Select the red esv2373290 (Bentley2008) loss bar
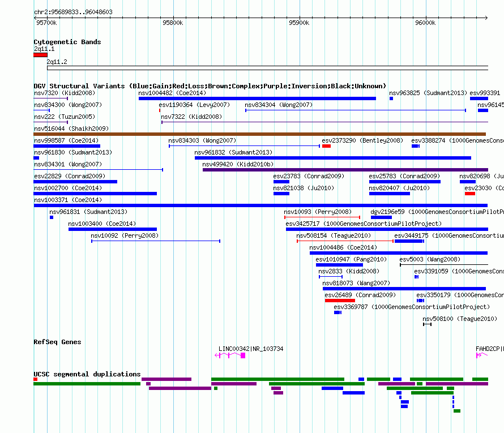This screenshot has height=433, width=504. pyautogui.click(x=326, y=146)
